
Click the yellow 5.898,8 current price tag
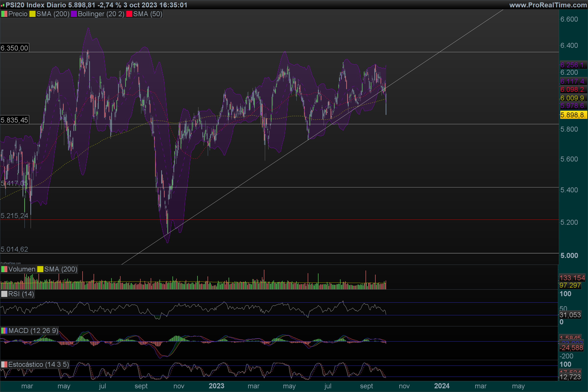click(x=573, y=115)
